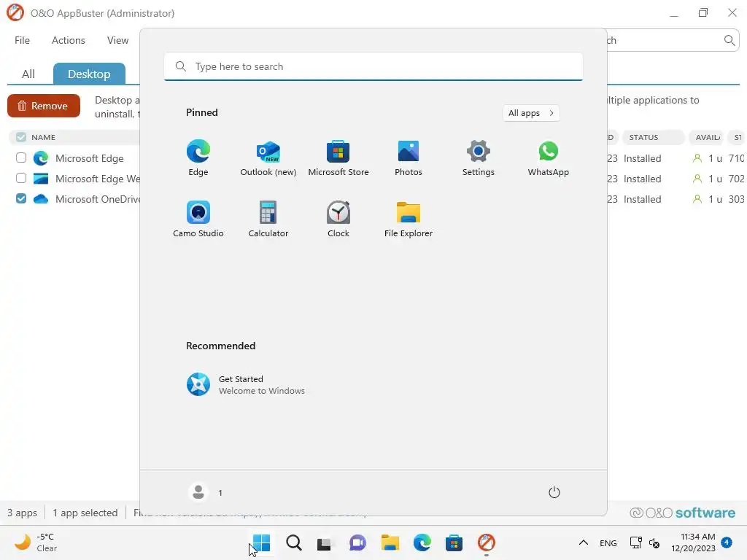
Task: Select Microsoft OneDrive row name
Action: tap(98, 199)
